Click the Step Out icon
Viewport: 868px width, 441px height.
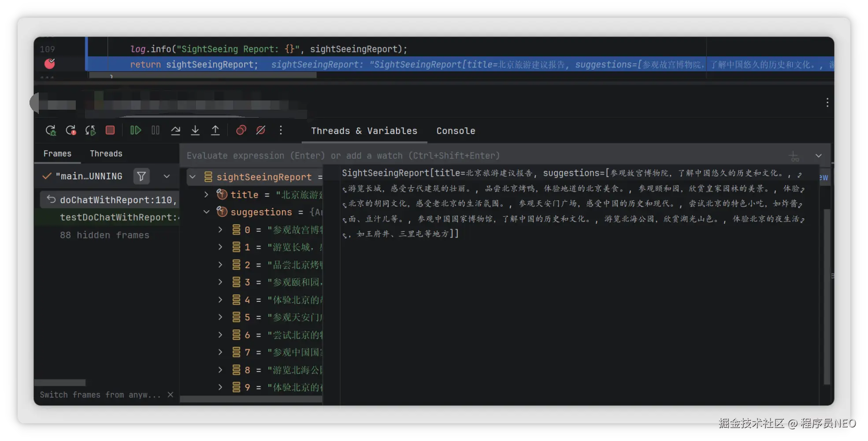click(215, 130)
